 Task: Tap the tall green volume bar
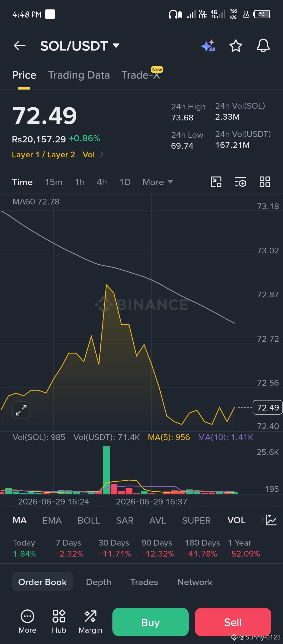click(x=106, y=470)
